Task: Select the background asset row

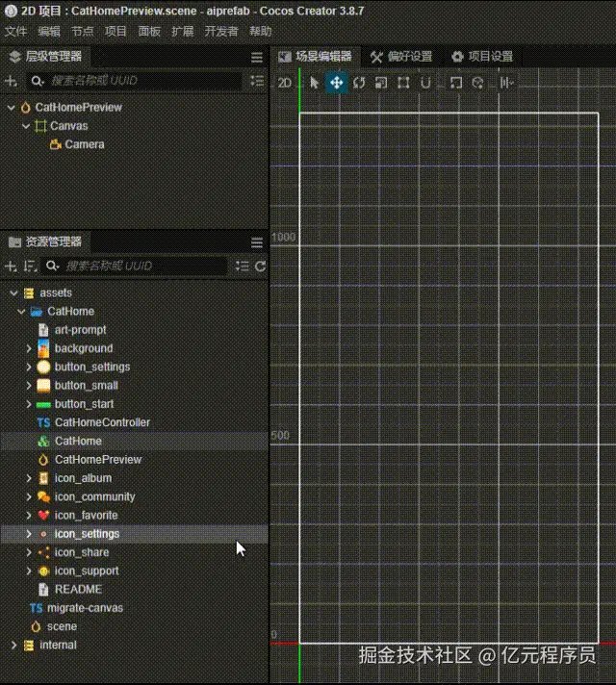Action: point(134,348)
